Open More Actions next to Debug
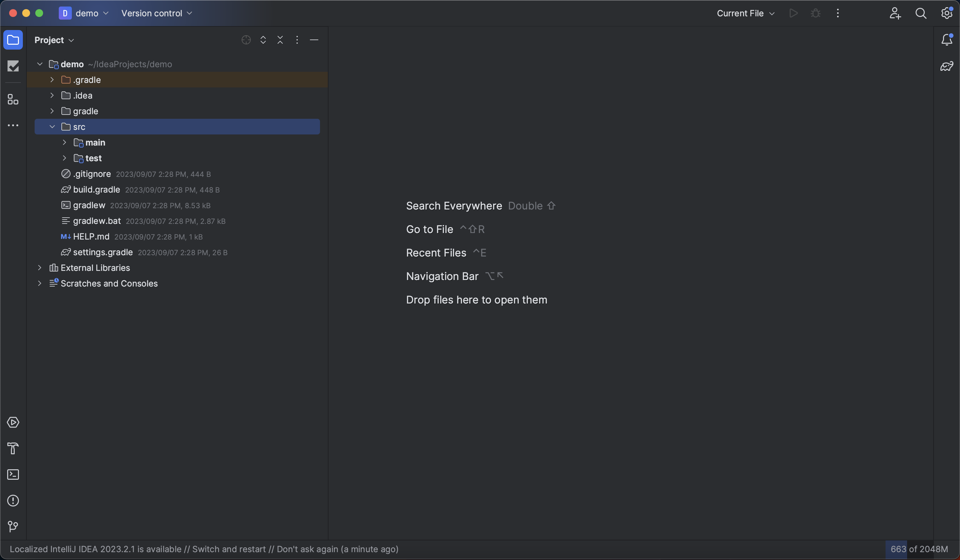This screenshot has width=960, height=560. tap(838, 13)
